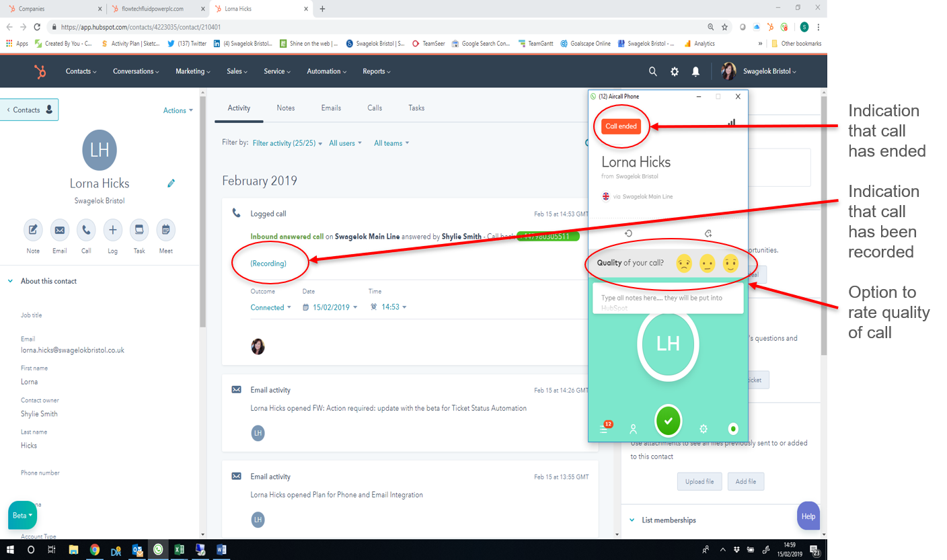Viewport: 947px width, 560px height.
Task: Create a Task for this contact
Action: tap(139, 230)
